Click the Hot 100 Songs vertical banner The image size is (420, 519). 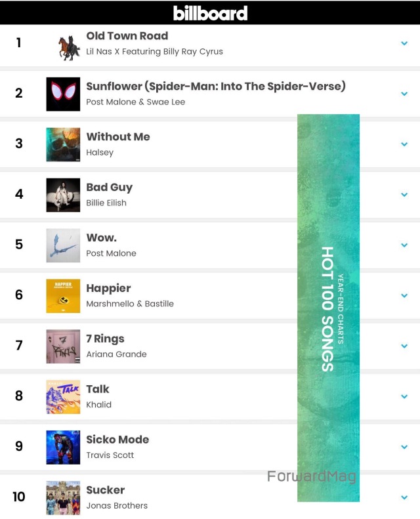[x=328, y=308]
